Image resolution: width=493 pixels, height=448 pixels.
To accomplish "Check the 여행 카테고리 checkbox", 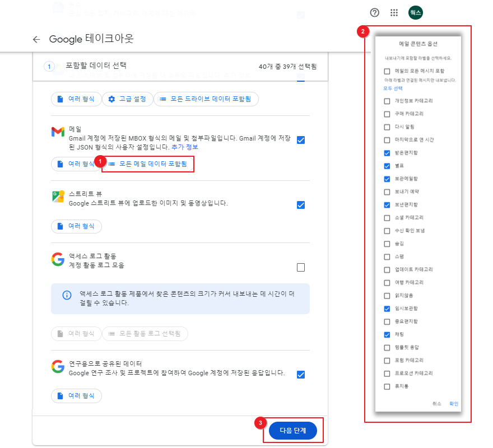I will point(387,283).
